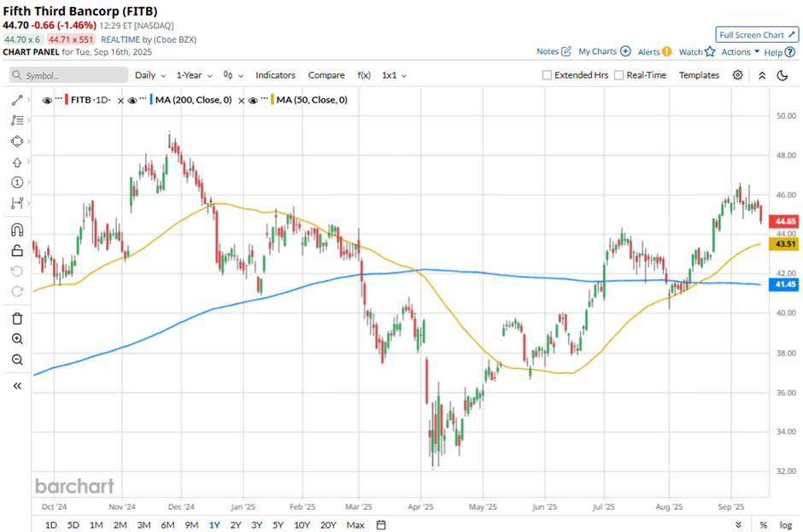Select the numbered circle annotation tool

pos(17,183)
